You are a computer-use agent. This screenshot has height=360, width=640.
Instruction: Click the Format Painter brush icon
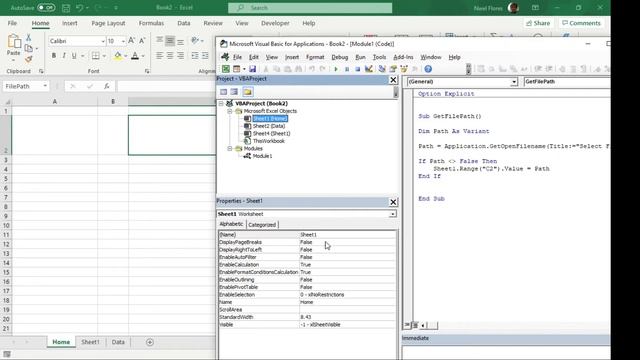29,60
